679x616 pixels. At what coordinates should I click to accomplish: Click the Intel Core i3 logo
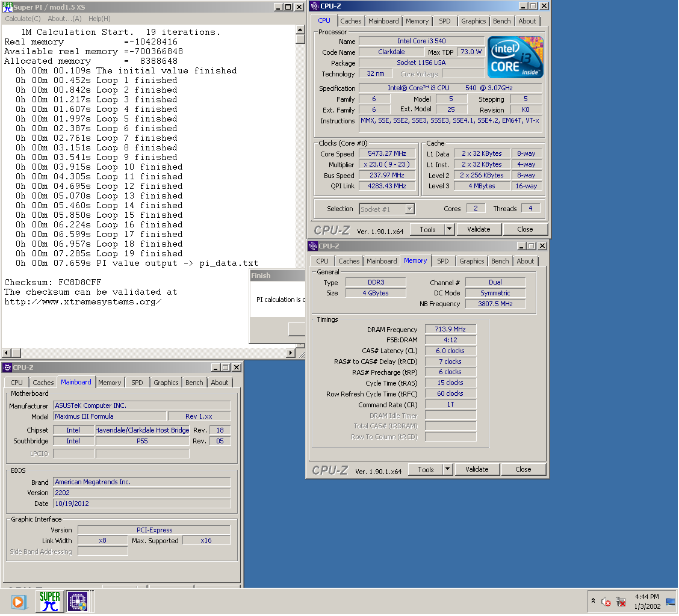(515, 57)
